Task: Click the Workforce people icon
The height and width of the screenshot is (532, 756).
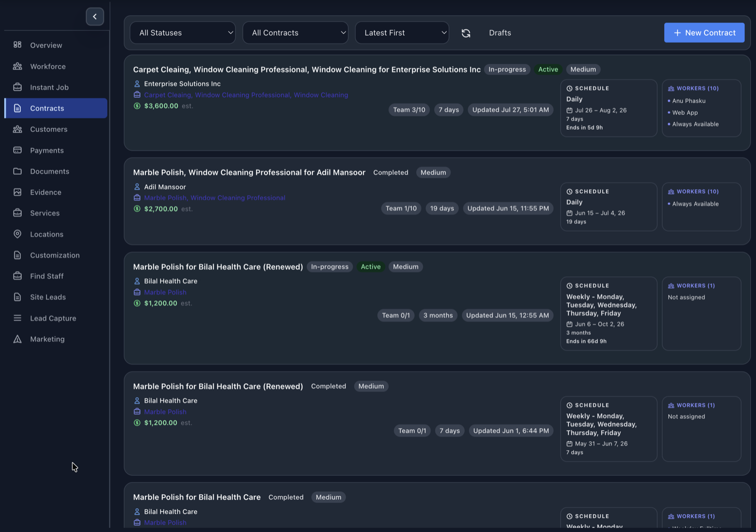Action: point(17,66)
